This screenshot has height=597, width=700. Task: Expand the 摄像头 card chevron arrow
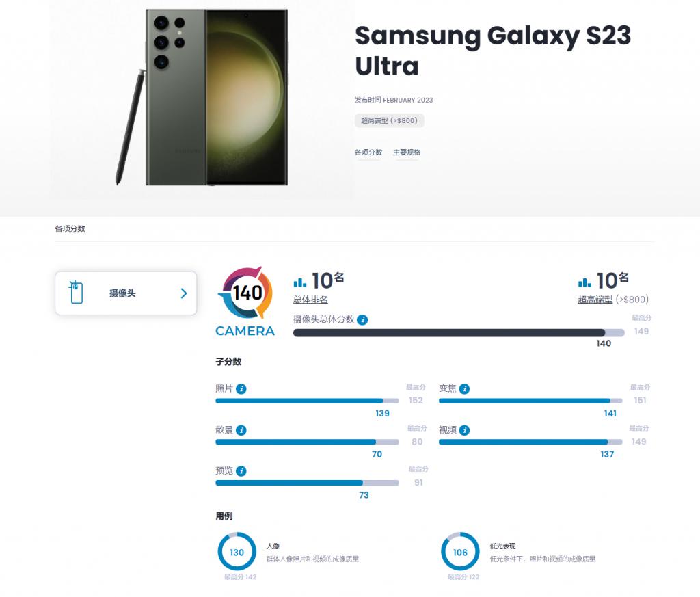[x=184, y=293]
